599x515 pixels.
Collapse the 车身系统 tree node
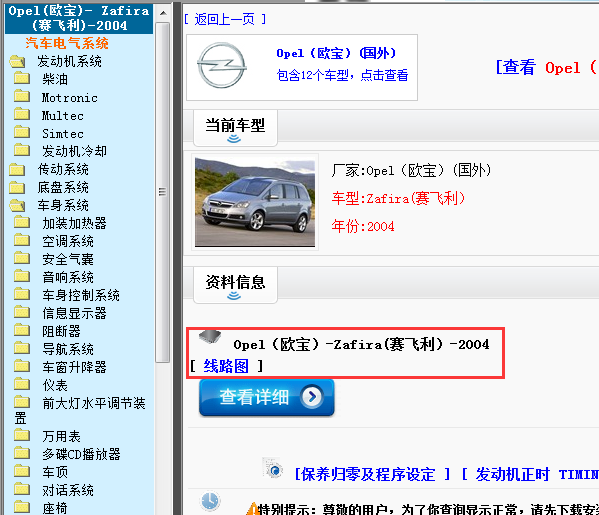click(63, 205)
